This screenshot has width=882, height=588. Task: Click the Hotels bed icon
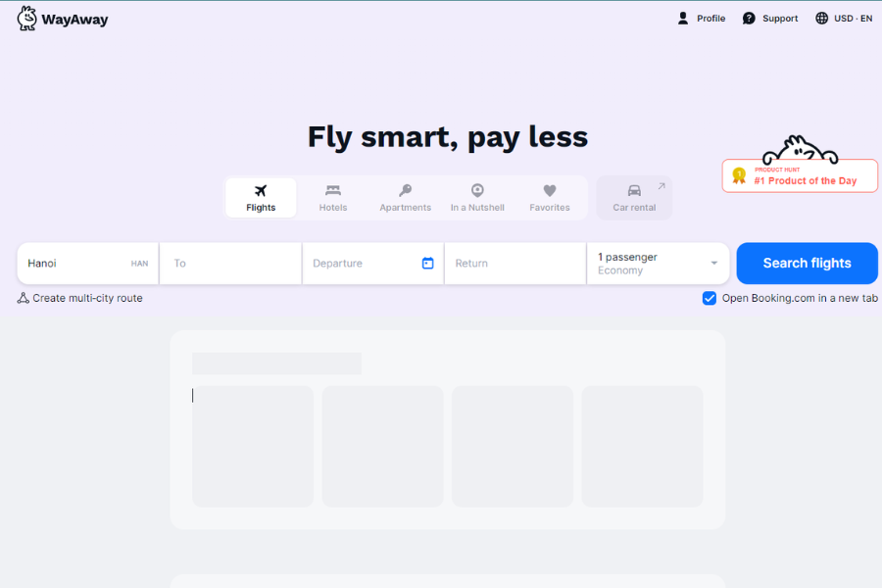coord(333,191)
